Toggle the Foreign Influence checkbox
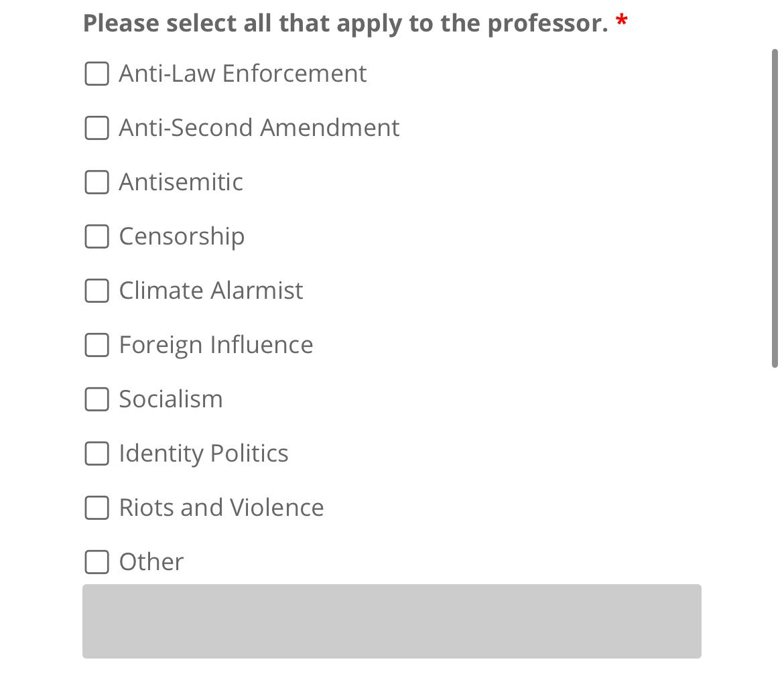Image resolution: width=784 pixels, height=680 pixels. coord(96,344)
